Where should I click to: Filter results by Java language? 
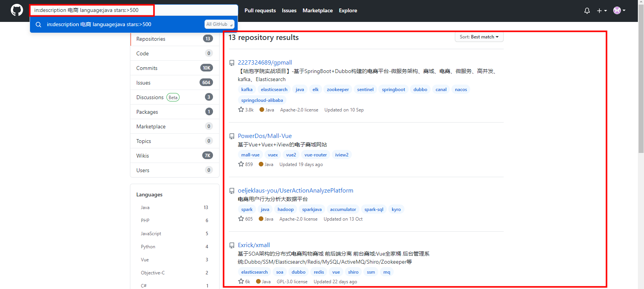[175, 208]
